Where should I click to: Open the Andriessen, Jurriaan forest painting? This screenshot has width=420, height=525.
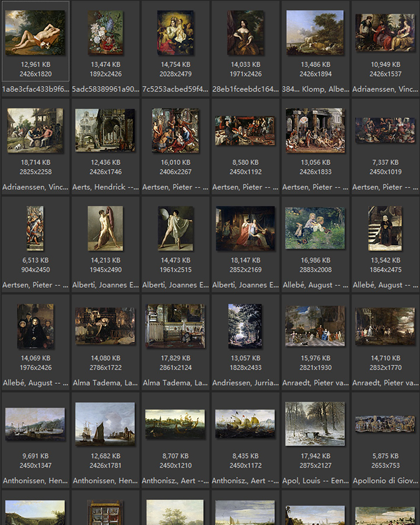pyautogui.click(x=245, y=326)
